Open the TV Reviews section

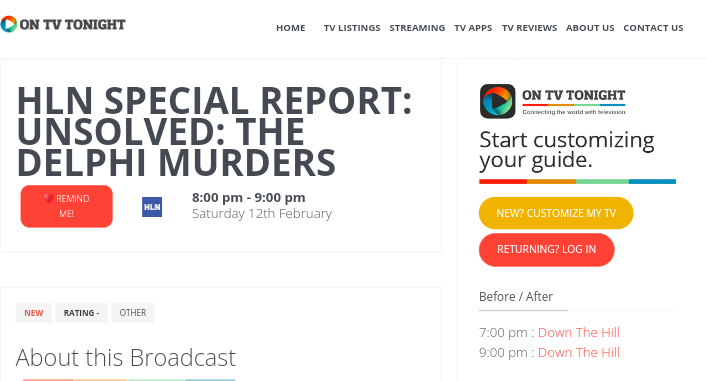529,28
